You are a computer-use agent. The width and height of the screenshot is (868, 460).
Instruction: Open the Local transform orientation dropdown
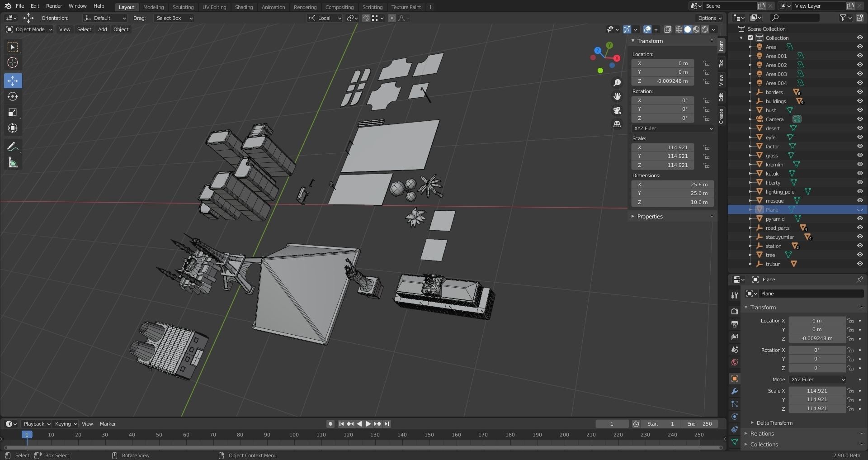coord(325,18)
